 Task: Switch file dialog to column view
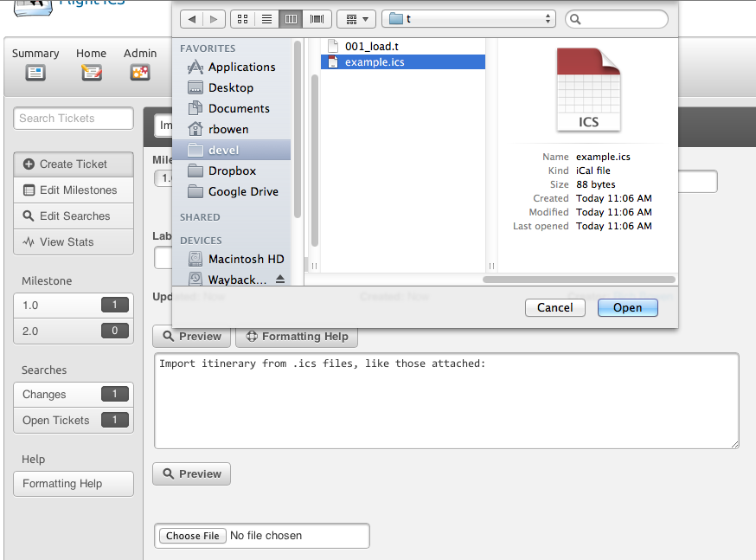(292, 19)
